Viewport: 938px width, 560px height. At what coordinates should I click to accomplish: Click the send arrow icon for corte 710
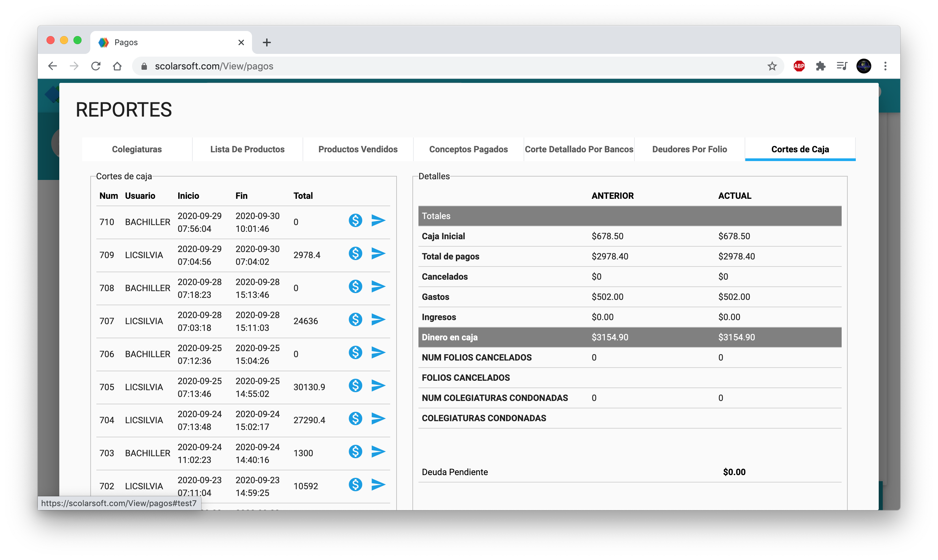378,220
